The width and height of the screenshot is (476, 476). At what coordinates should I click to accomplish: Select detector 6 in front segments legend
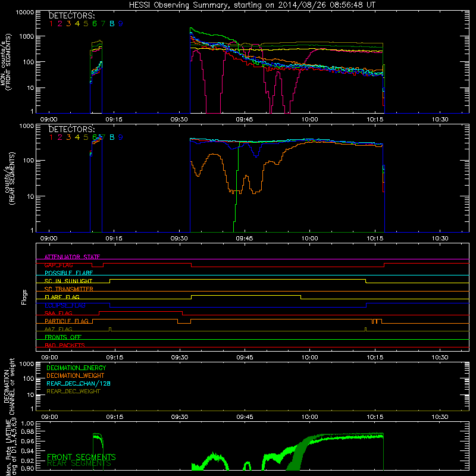click(x=95, y=24)
